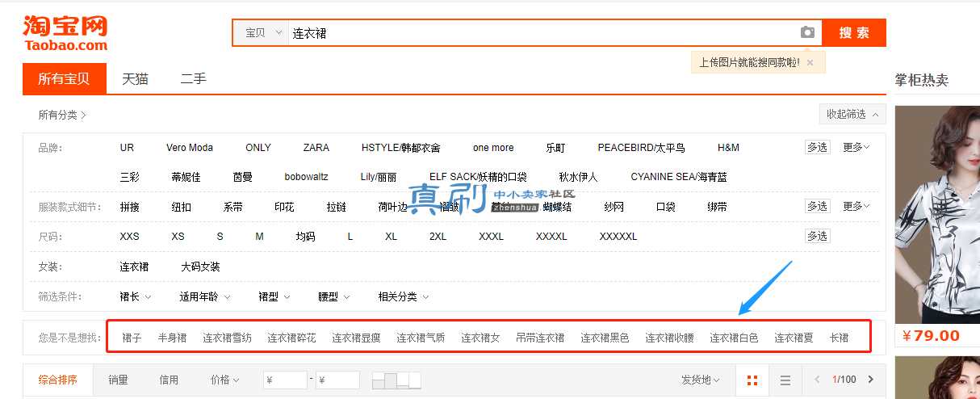Enable multi-select for 尺码 row

[x=817, y=236]
